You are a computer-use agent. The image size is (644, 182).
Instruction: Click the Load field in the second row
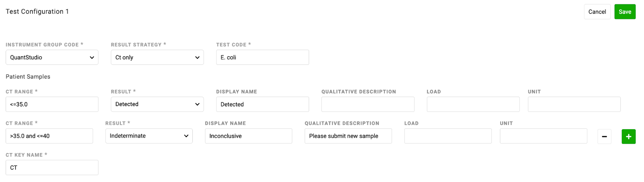coord(448,136)
